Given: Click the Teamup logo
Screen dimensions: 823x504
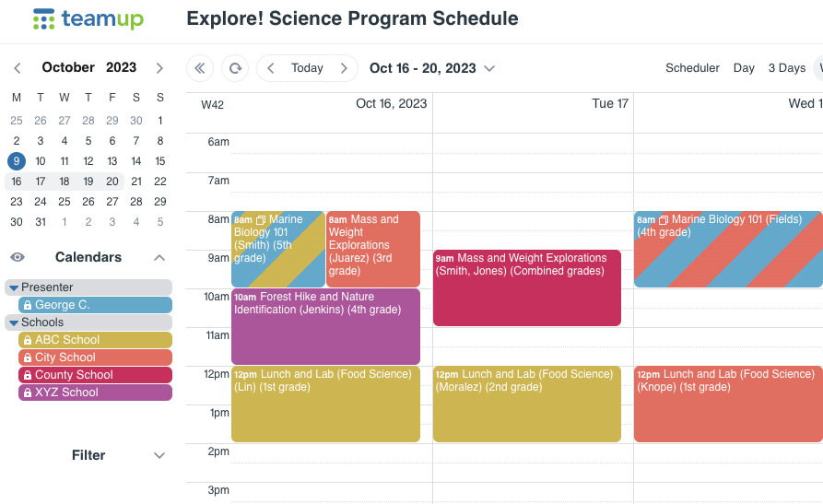Looking at the screenshot, I should (88, 19).
